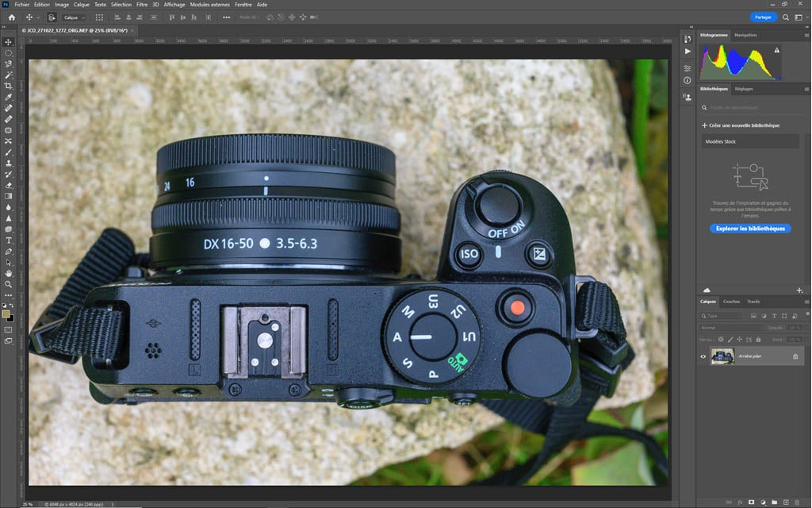The image size is (812, 508).
Task: Switch to the Réglages tab
Action: 744,89
